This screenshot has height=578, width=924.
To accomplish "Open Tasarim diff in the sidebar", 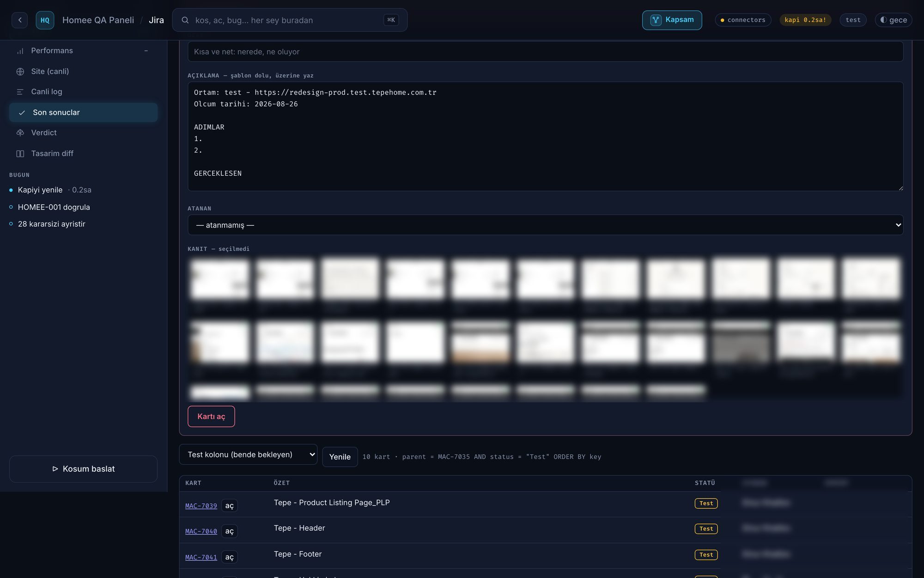I will (83, 154).
